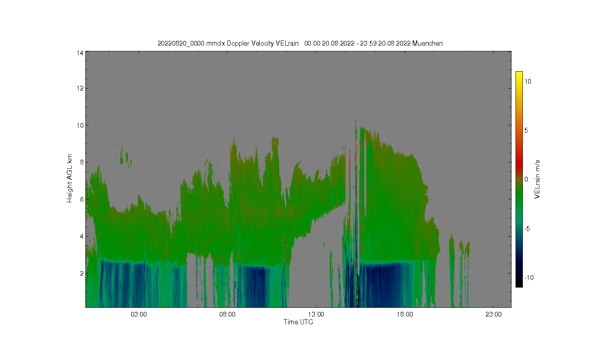The width and height of the screenshot is (607, 364).
Task: Click the colorbar value -5 label
Action: click(527, 229)
